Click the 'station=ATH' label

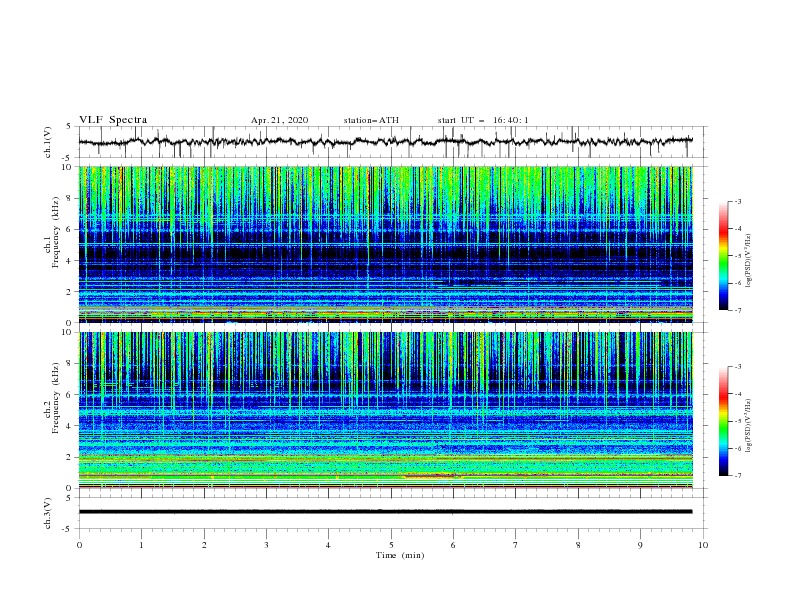pos(371,120)
